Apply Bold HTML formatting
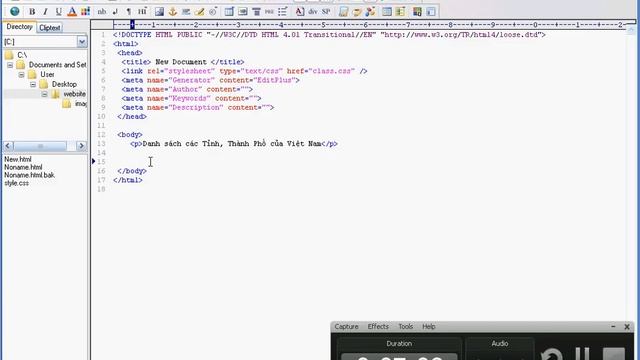Viewport: 640px width, 360px height. point(32,12)
